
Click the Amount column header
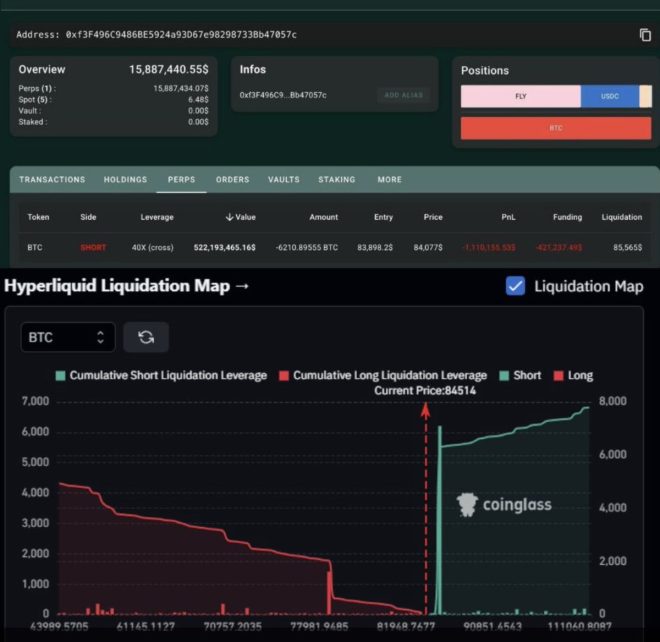(x=324, y=217)
